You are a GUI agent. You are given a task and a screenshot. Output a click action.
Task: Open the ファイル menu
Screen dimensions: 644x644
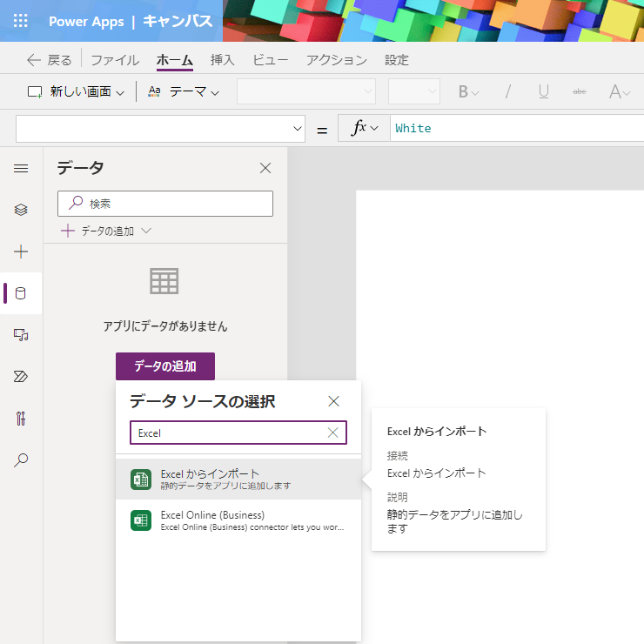(115, 60)
